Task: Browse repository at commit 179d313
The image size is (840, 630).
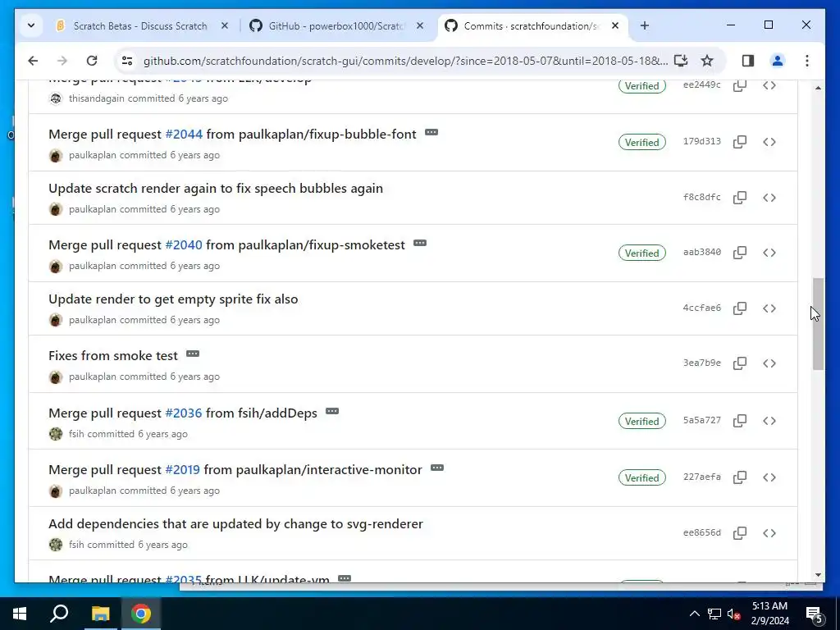Action: click(x=769, y=142)
